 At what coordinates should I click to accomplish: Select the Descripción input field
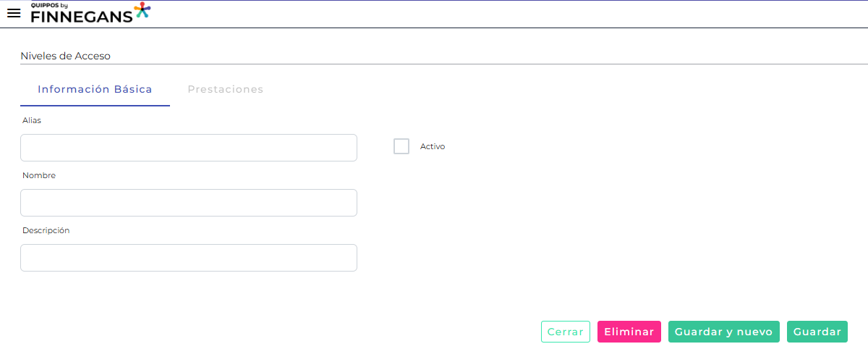pyautogui.click(x=189, y=258)
